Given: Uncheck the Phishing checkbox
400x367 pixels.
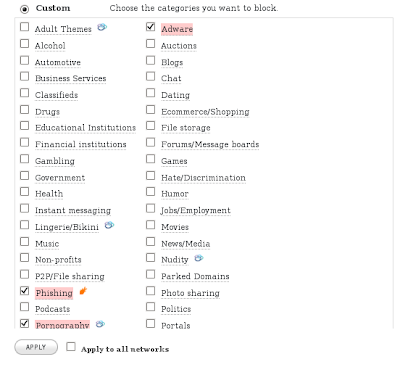Looking at the screenshot, I should (x=24, y=291).
